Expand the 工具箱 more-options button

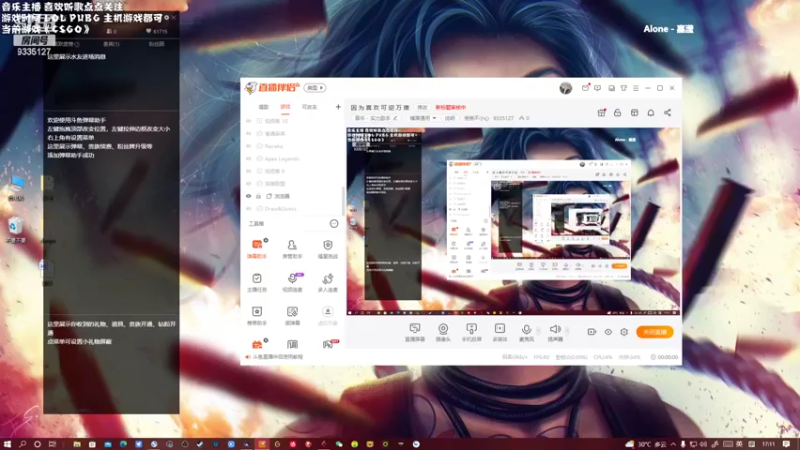tap(334, 223)
